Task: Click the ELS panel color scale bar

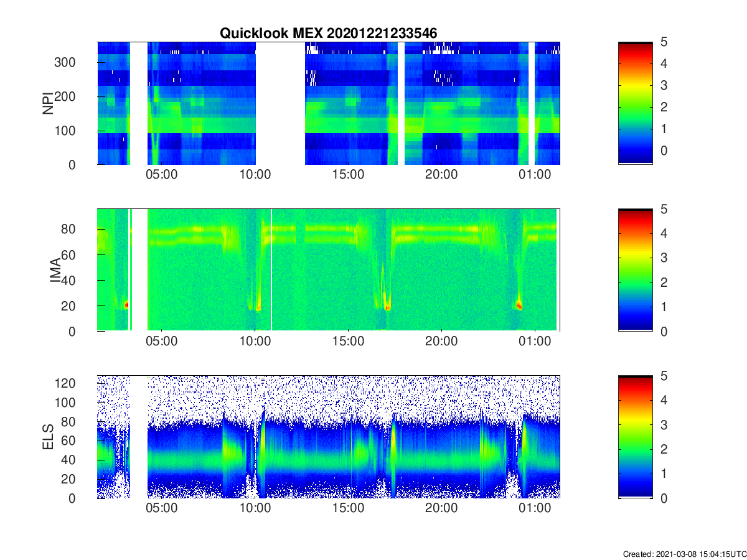Action: (x=636, y=437)
